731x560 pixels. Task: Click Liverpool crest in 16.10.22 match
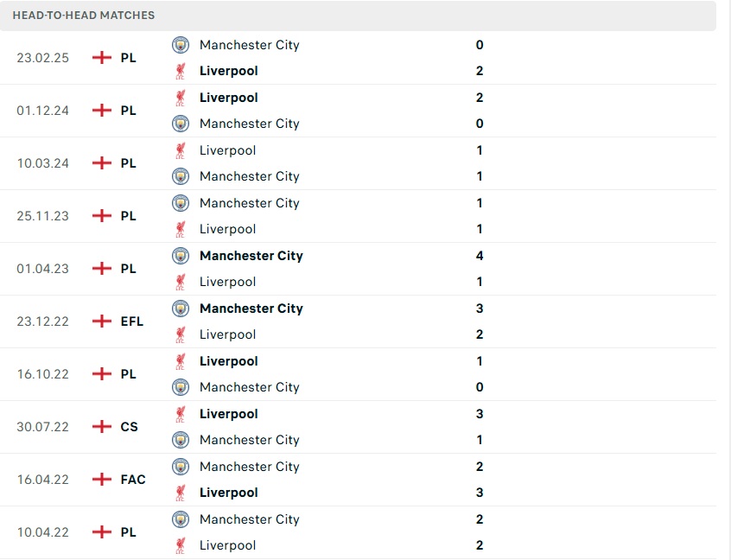[181, 361]
